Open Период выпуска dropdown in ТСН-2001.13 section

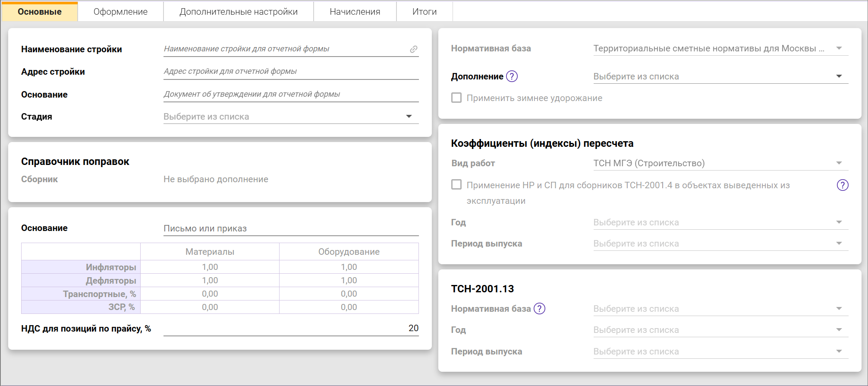coord(839,351)
